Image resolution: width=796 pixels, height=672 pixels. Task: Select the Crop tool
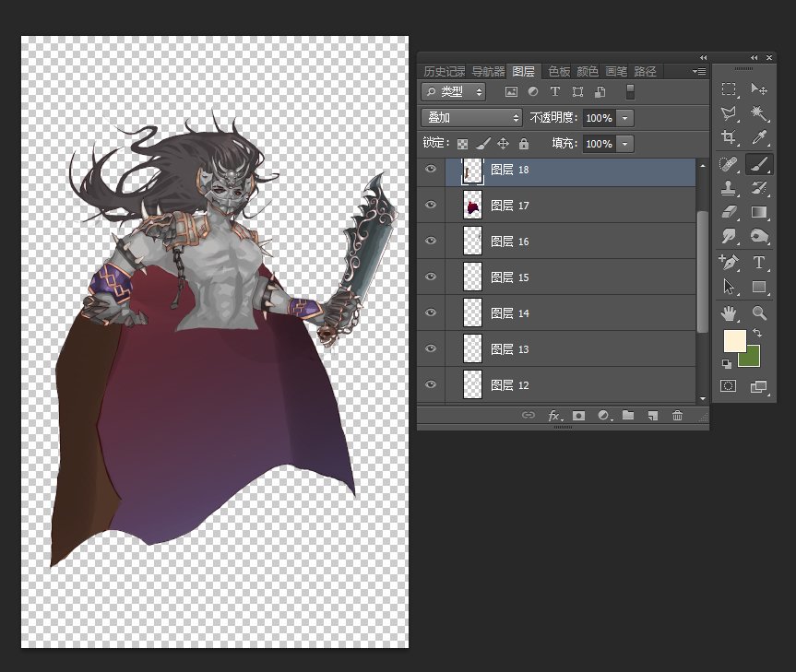tap(729, 137)
